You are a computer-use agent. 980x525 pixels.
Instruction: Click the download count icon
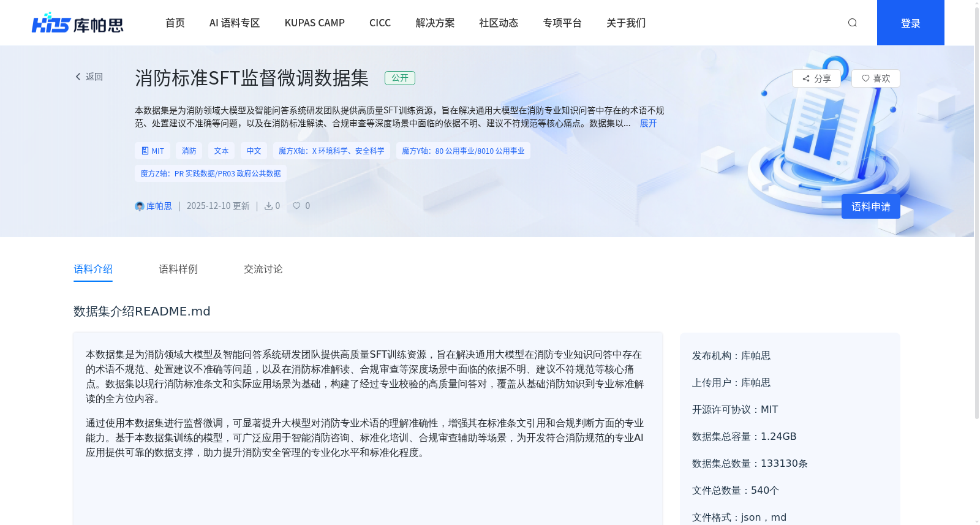coord(268,206)
